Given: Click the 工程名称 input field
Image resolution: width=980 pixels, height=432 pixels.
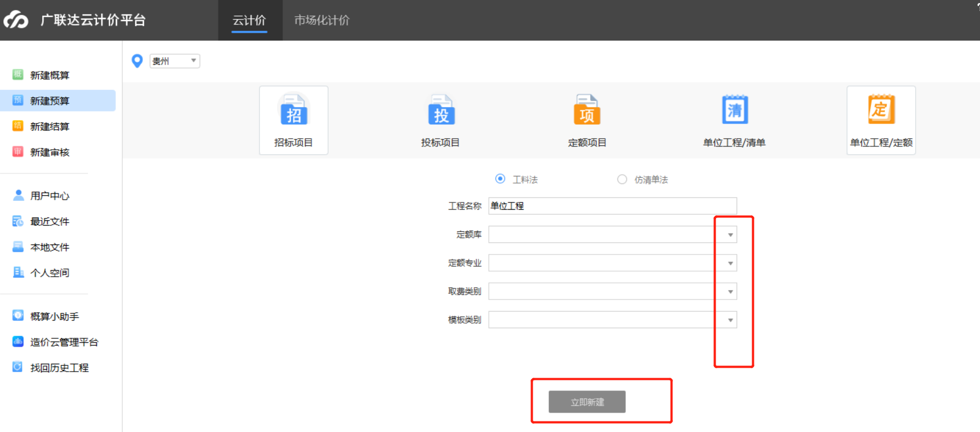Looking at the screenshot, I should (x=612, y=206).
